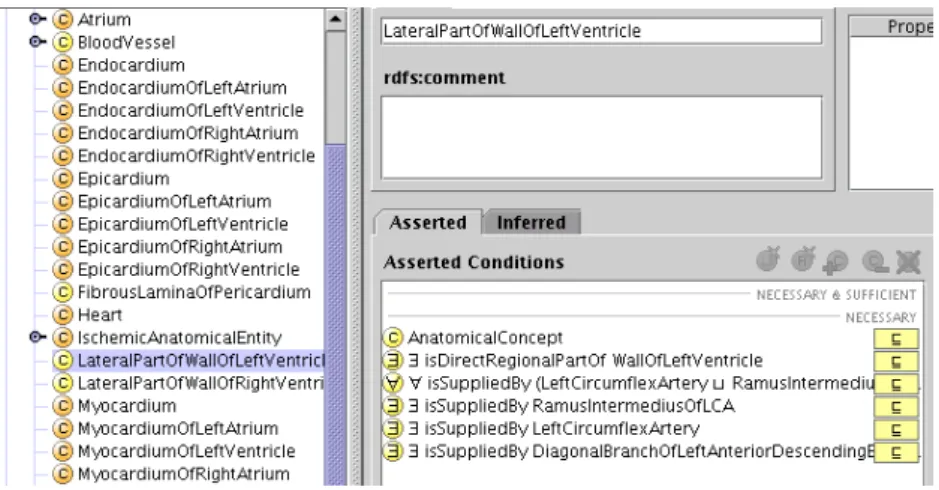Select the AnatomicalConcept class icon in conditions
Image resolution: width=939 pixels, height=490 pixels.
pos(392,338)
